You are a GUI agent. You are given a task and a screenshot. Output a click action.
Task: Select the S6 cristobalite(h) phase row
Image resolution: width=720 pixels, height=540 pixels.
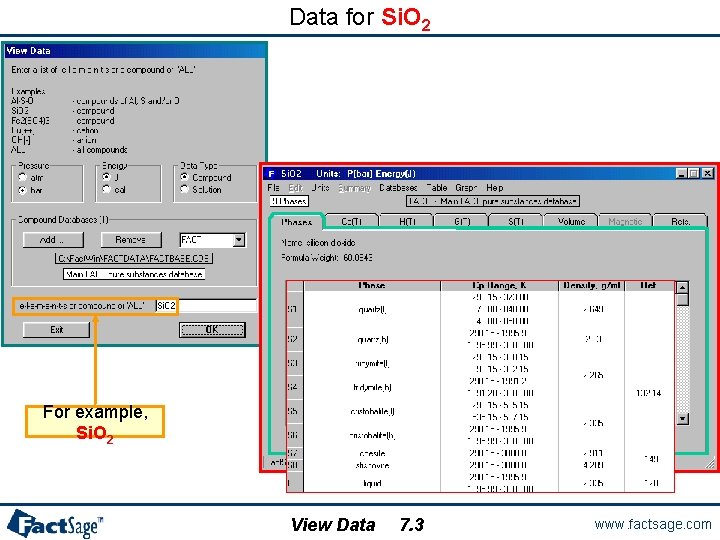(480, 435)
